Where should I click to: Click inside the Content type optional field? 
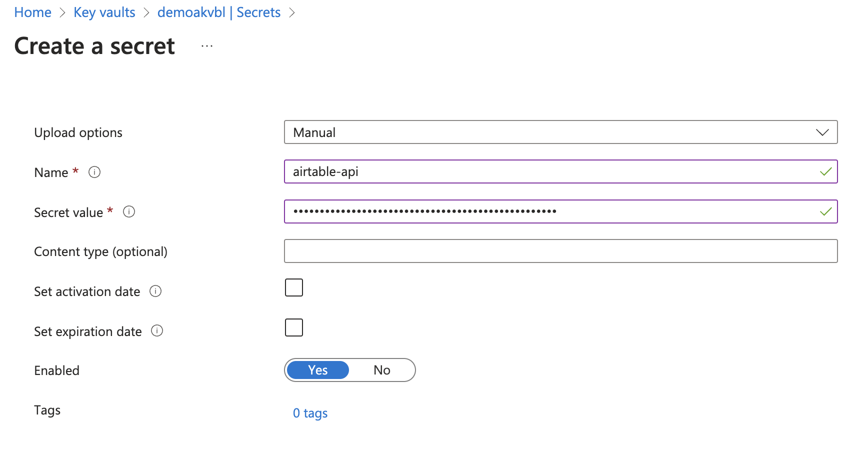(560, 251)
